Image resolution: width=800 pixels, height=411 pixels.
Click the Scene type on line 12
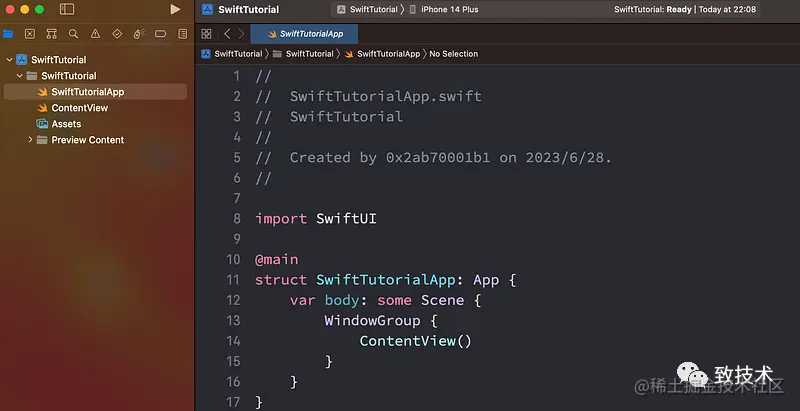tap(442, 300)
